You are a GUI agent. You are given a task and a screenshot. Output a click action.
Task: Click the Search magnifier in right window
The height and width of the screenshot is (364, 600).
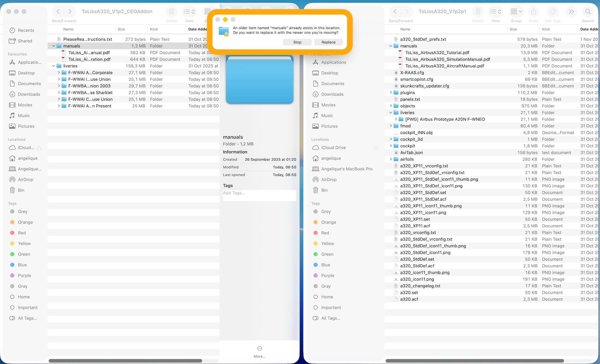pyautogui.click(x=587, y=12)
